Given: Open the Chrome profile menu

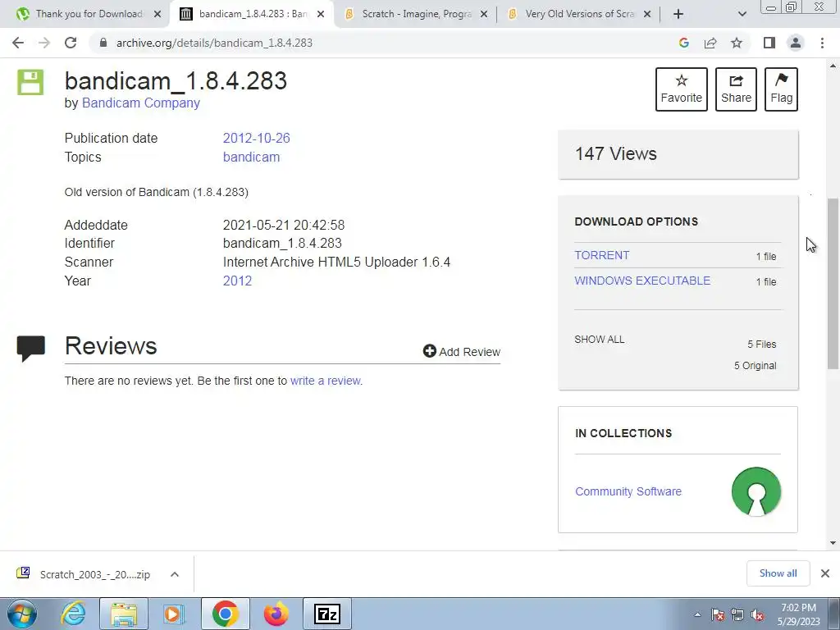Looking at the screenshot, I should click(x=796, y=43).
